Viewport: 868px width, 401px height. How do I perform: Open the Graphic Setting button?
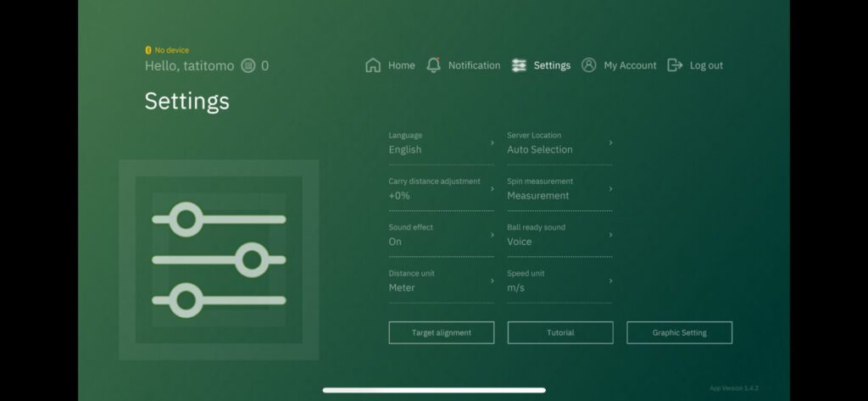pyautogui.click(x=679, y=332)
